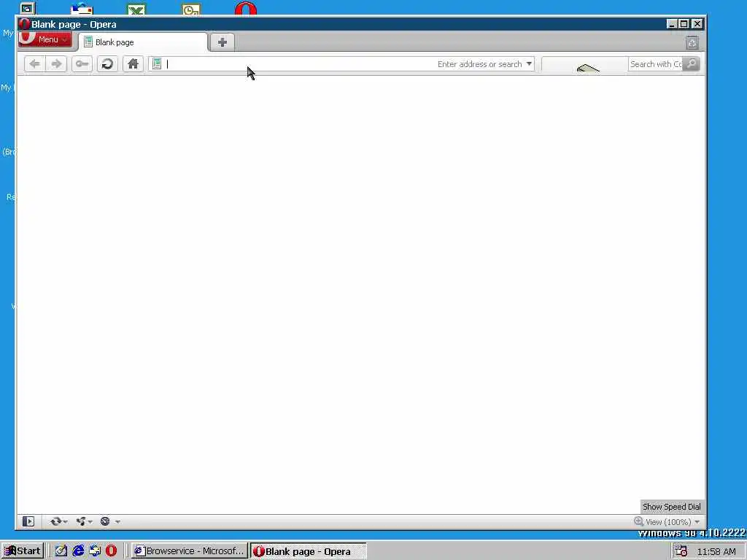Image resolution: width=747 pixels, height=560 pixels.
Task: Open the Opera Turbo status bar icon
Action: pos(105,521)
